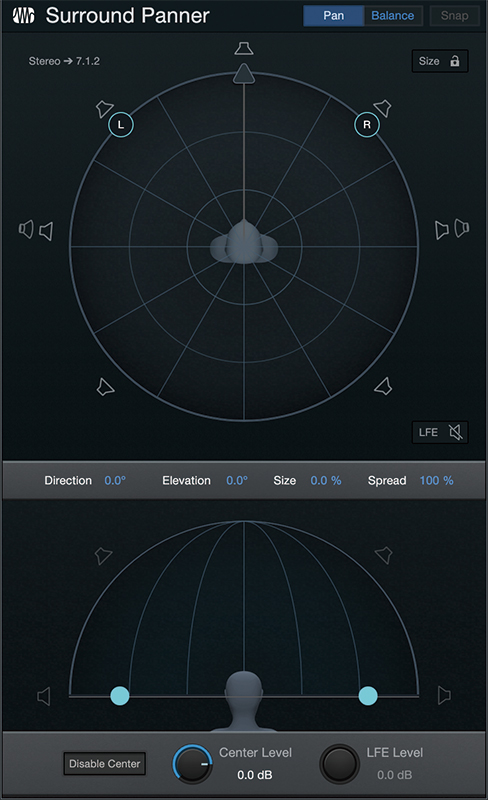The width and height of the screenshot is (488, 800).
Task: Select the right speaker icon beside dome
Action: point(444,695)
